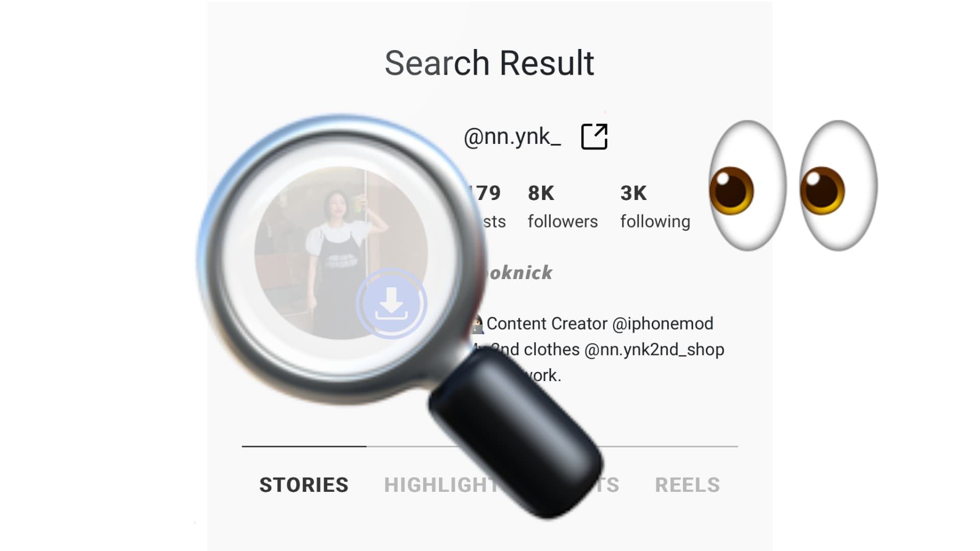Select the REELS tab

pyautogui.click(x=687, y=485)
